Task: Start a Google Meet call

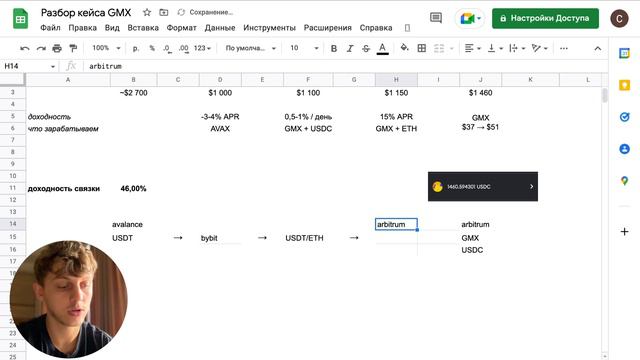Action: (470, 18)
